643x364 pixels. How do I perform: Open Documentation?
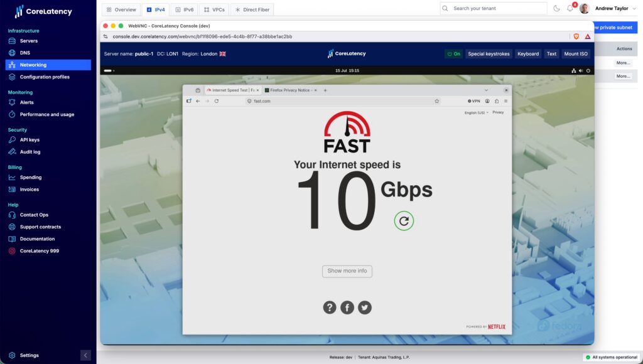click(37, 239)
